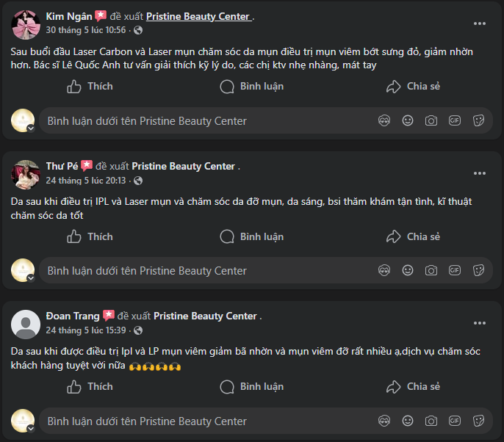Open the three-dot options menu on Thư Pé's post

coord(480,173)
